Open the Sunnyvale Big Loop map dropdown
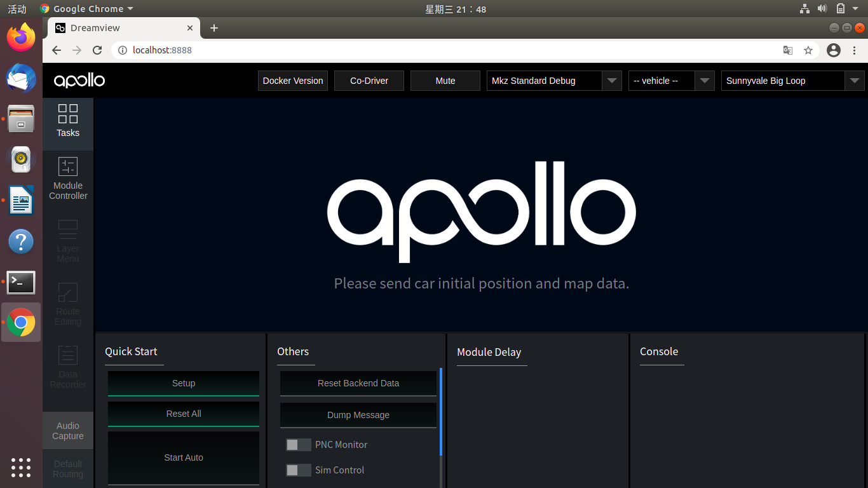The height and width of the screenshot is (488, 868). click(855, 81)
